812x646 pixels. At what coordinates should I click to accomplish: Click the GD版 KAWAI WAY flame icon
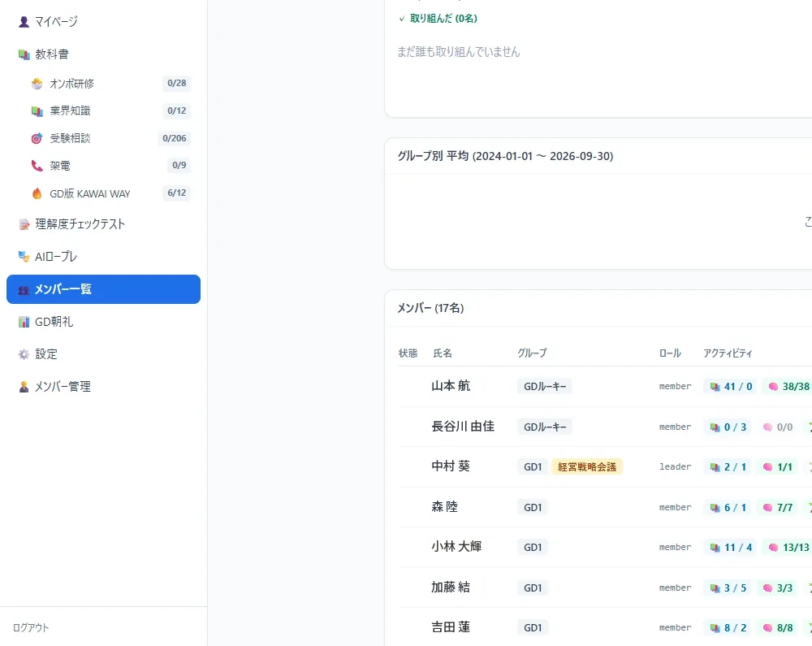37,193
